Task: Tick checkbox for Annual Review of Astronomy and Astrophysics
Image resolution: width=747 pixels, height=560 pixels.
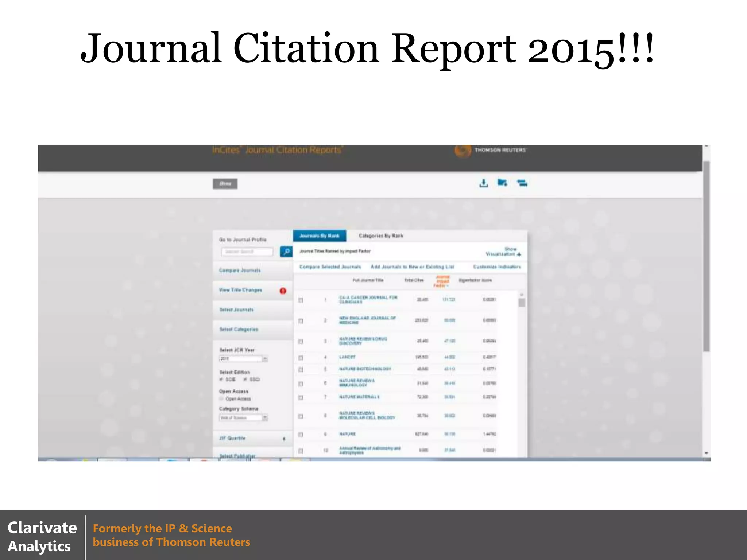Action: [301, 451]
